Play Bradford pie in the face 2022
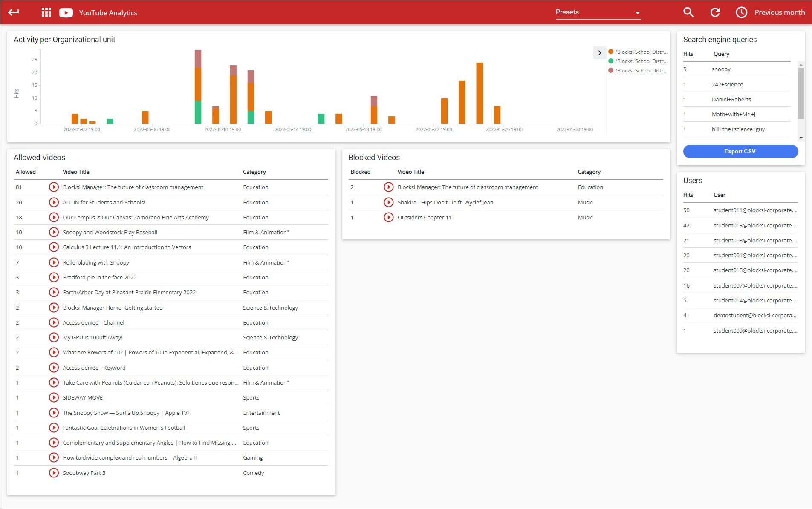 pos(54,277)
